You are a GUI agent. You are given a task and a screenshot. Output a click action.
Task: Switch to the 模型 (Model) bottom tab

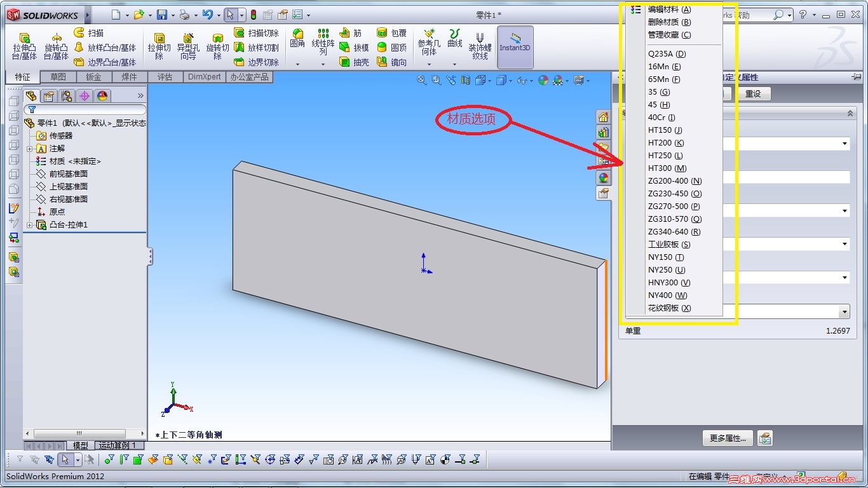coord(80,445)
